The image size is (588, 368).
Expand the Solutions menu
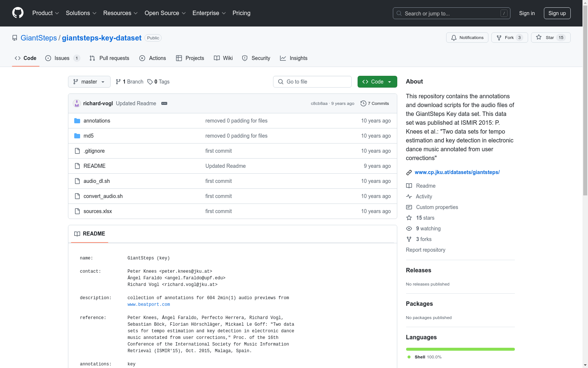[81, 13]
